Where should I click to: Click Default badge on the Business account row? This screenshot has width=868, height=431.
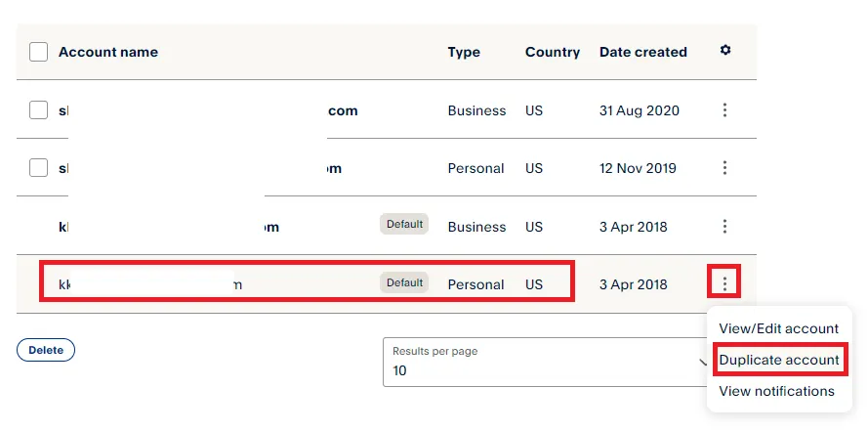(x=404, y=225)
